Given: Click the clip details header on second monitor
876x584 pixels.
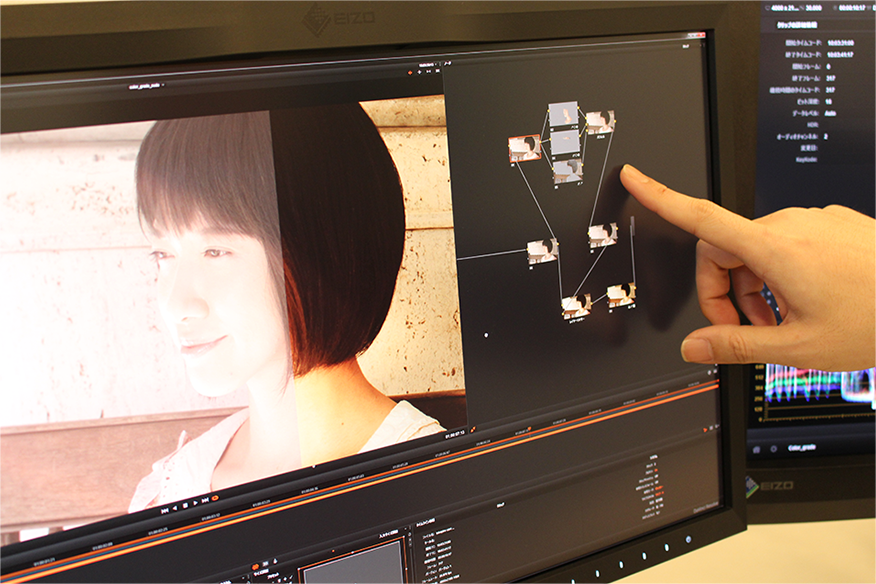Looking at the screenshot, I should [x=797, y=25].
